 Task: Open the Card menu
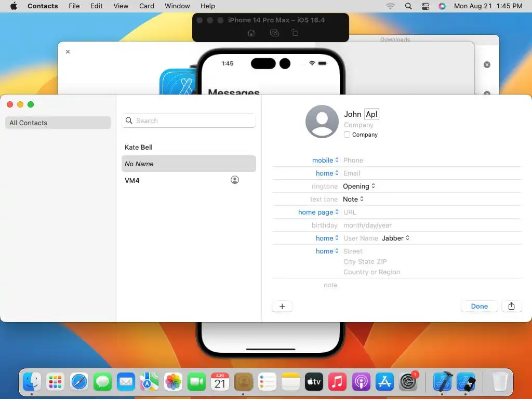click(x=147, y=6)
